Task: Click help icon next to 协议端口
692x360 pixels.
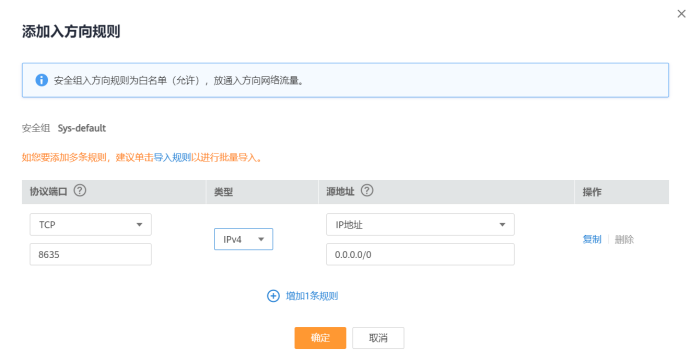Action: [80, 191]
